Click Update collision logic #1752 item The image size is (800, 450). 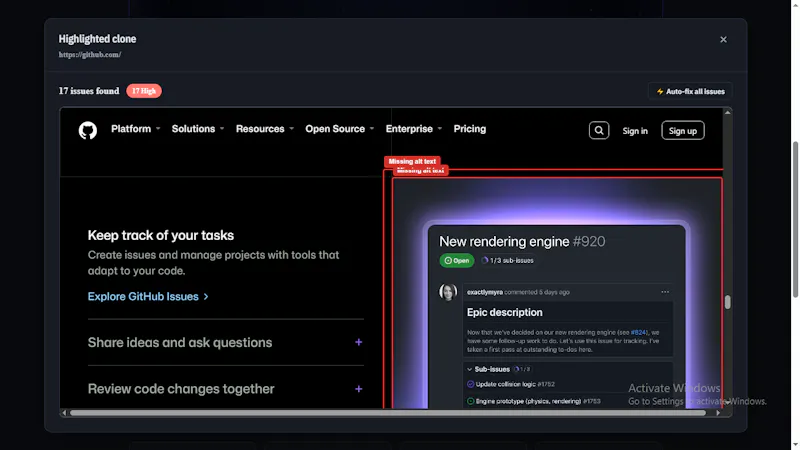tap(511, 384)
